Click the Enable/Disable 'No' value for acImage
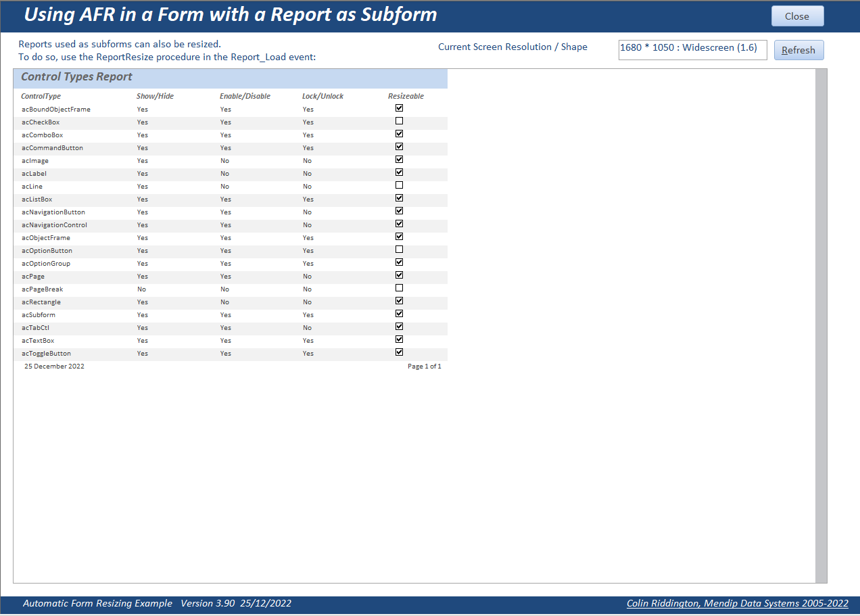Screen dimensions: 860x616 pos(224,160)
